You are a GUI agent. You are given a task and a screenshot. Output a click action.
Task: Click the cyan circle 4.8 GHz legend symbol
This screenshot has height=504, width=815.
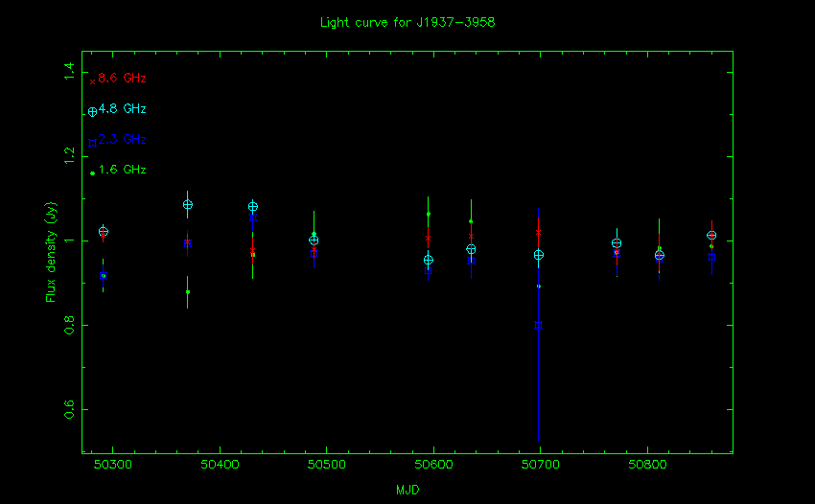point(92,112)
